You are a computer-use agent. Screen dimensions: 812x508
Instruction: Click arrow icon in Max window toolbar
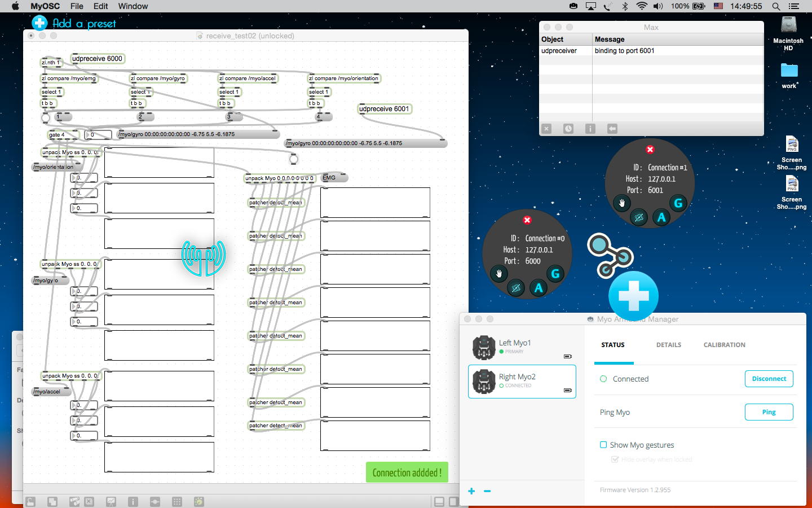click(x=612, y=129)
